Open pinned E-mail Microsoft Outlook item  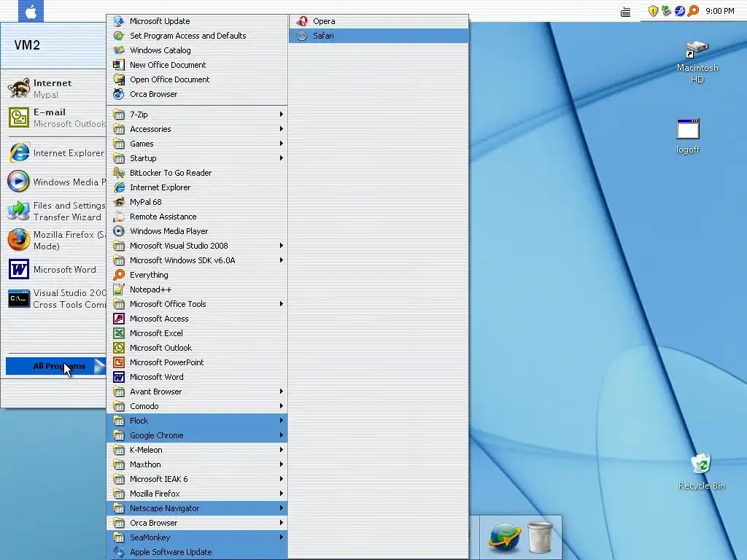click(56, 117)
